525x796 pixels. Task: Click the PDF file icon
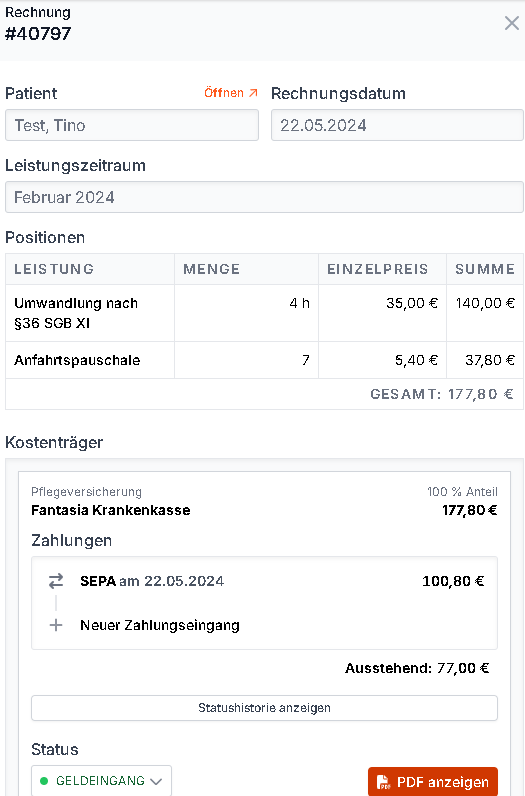point(383,782)
